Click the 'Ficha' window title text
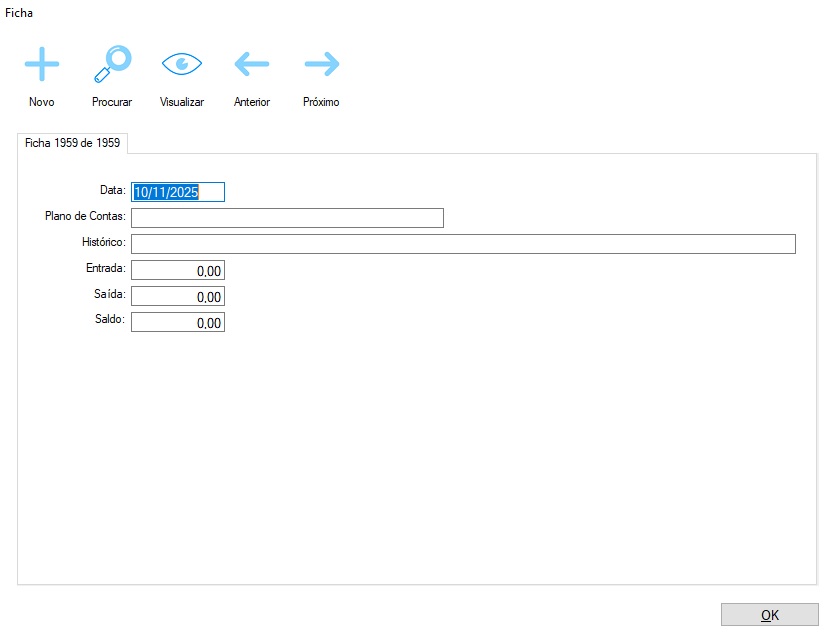 (x=19, y=13)
